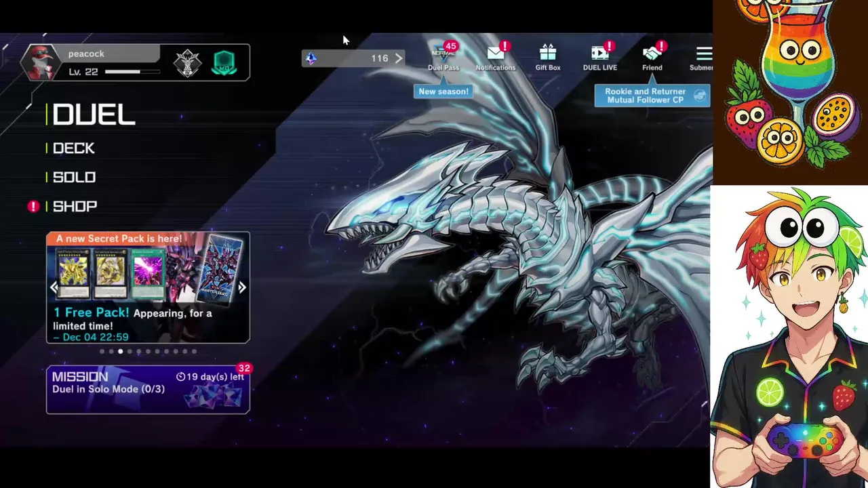Screen dimensions: 868x488
Task: Show the previous promotional banner
Action: 54,287
